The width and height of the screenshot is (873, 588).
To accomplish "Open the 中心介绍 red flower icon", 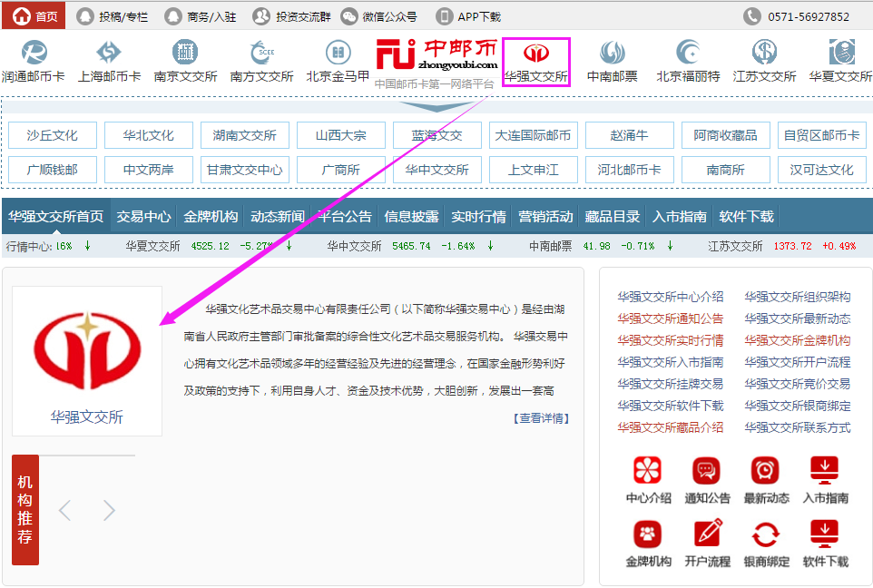I will (x=648, y=471).
